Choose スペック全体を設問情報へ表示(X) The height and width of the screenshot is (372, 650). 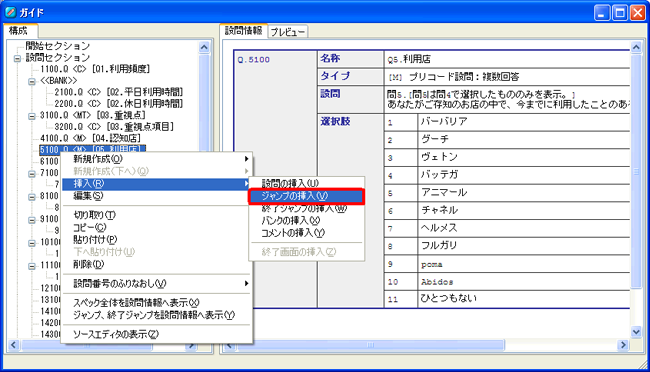(157, 303)
